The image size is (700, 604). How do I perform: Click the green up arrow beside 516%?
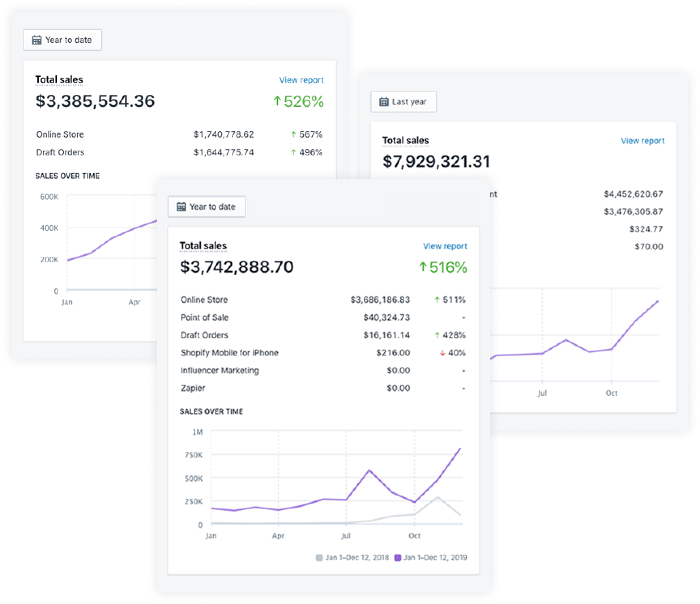coord(423,267)
